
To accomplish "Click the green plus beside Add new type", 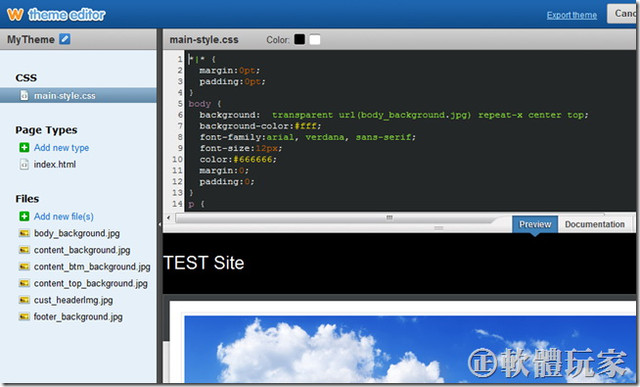I will tap(24, 147).
